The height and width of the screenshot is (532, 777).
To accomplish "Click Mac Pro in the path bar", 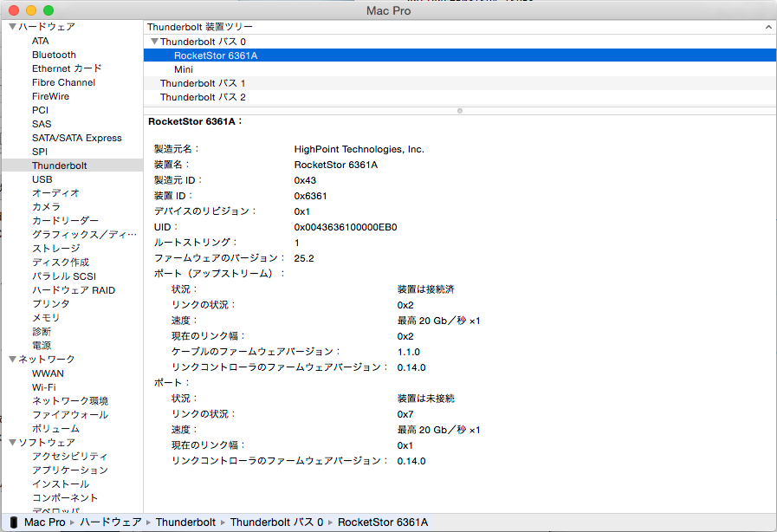I will 44,522.
